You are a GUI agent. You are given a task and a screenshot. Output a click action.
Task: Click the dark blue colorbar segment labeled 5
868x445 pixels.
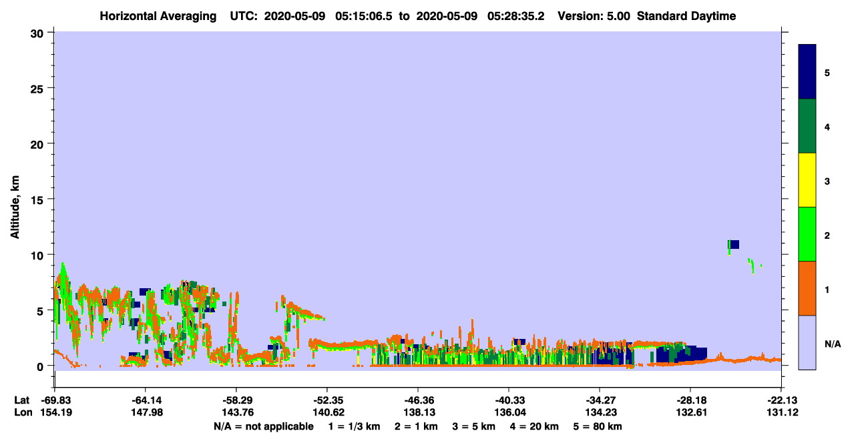click(807, 72)
